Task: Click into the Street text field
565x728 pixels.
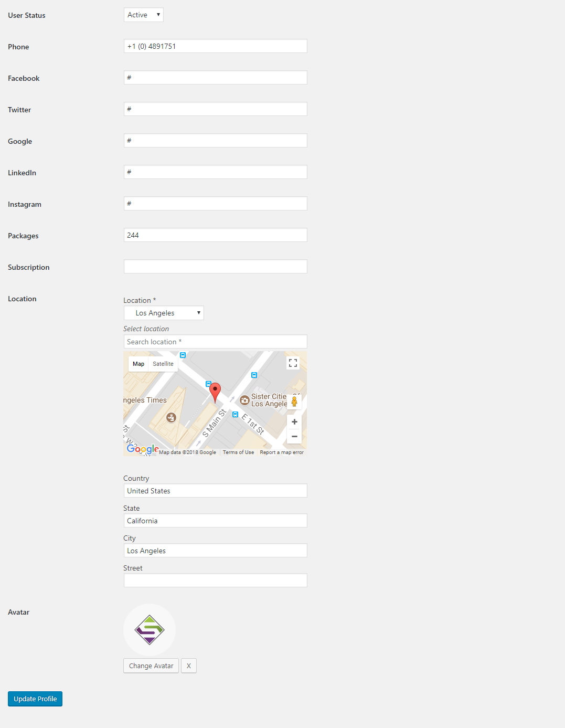Action: [215, 581]
